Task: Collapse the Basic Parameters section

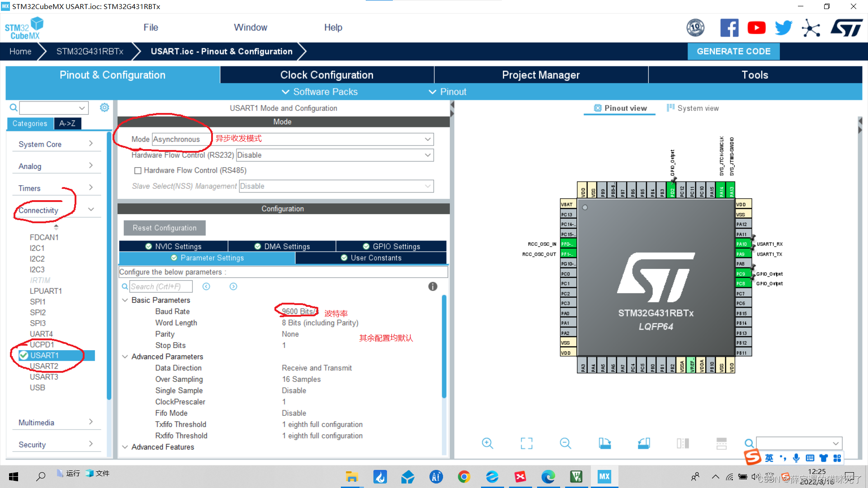Action: (x=125, y=300)
